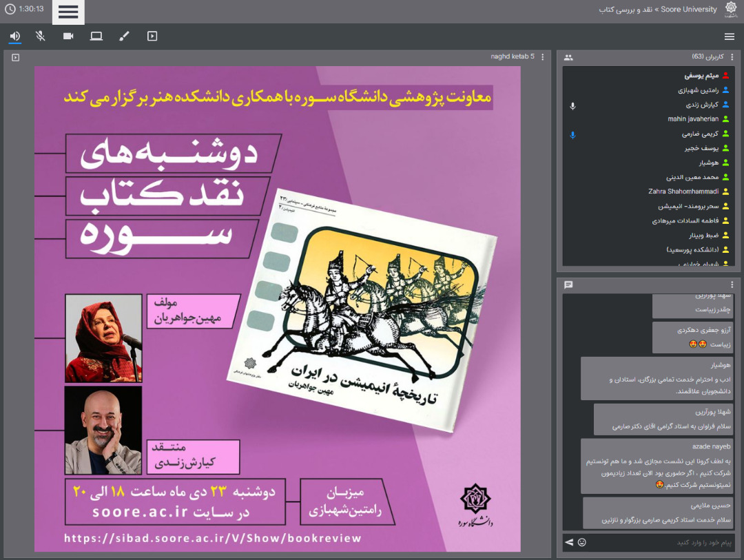Click microphone icon in کیارش زندی row

pyautogui.click(x=572, y=106)
